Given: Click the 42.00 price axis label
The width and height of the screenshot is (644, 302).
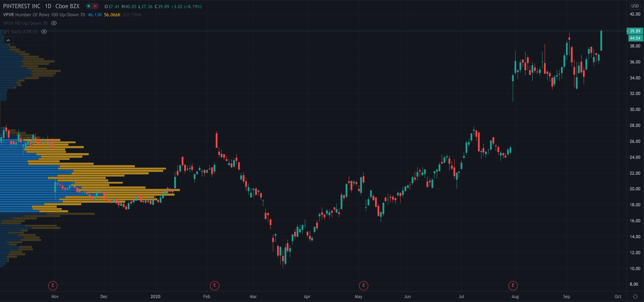Looking at the screenshot, I should tap(635, 14).
